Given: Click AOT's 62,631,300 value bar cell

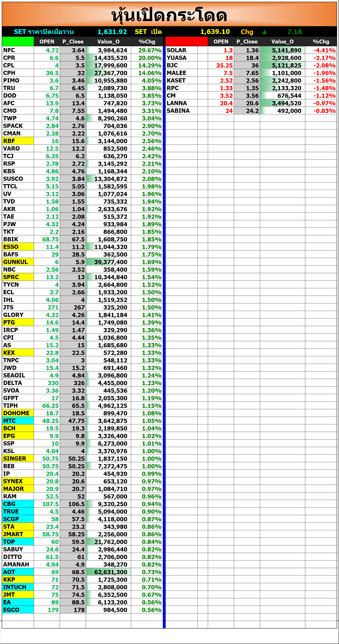Looking at the screenshot, I should 108,572.
